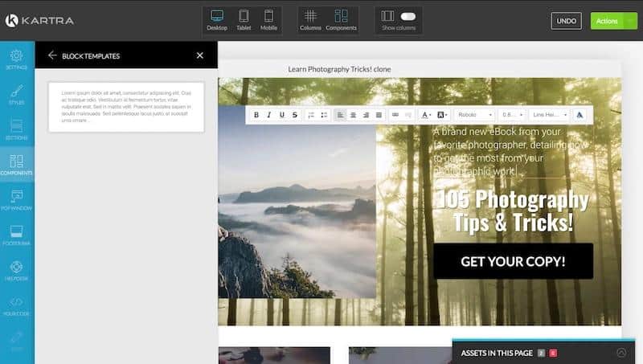Open the Sections panel in sidebar
This screenshot has height=364, width=643.
[17, 129]
